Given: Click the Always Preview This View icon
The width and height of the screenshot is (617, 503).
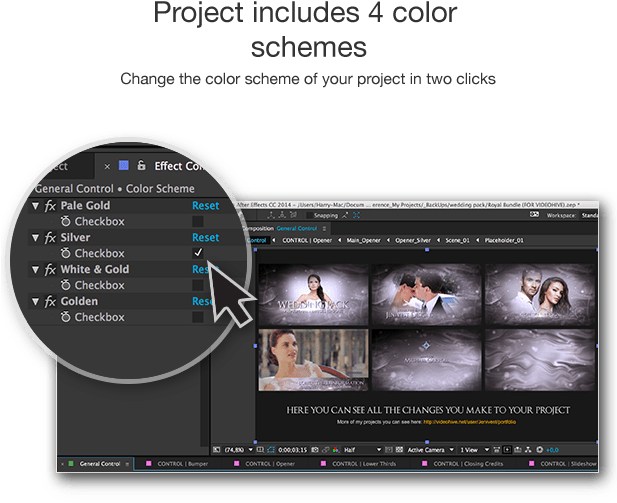Looking at the screenshot, I should pyautogui.click(x=216, y=450).
